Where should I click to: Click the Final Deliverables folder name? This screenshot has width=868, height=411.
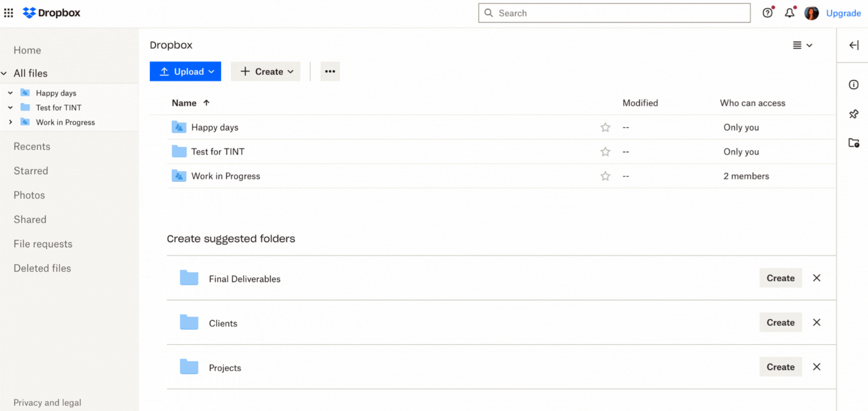pyautogui.click(x=245, y=279)
